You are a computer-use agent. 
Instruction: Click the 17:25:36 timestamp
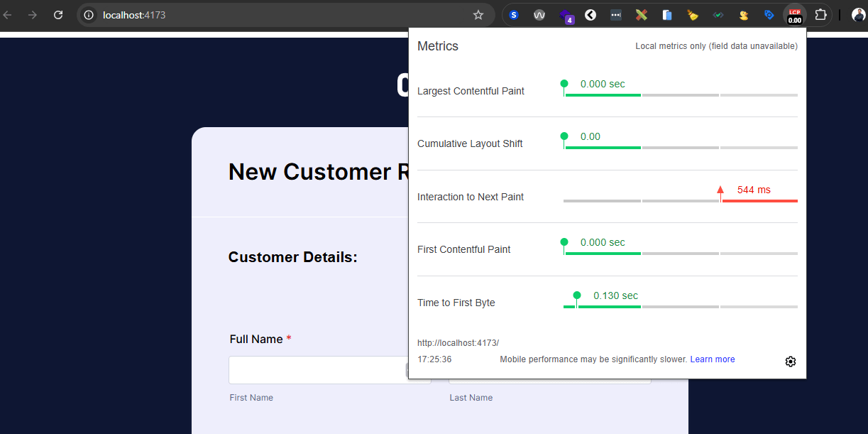point(434,359)
